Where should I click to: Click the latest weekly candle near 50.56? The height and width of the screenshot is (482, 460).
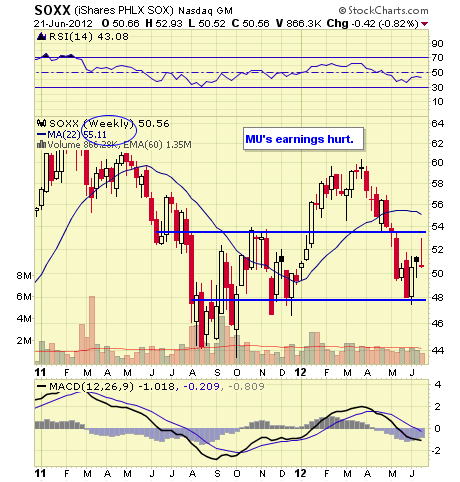(x=422, y=253)
